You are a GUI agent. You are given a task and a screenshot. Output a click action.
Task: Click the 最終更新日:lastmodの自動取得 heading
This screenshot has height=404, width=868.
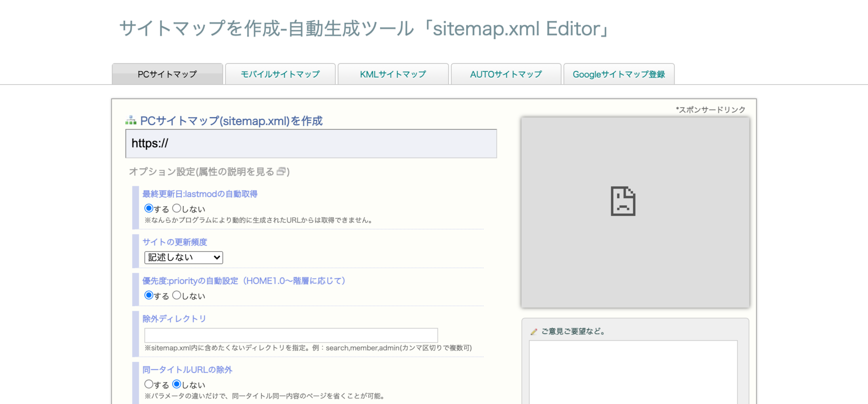coord(200,194)
